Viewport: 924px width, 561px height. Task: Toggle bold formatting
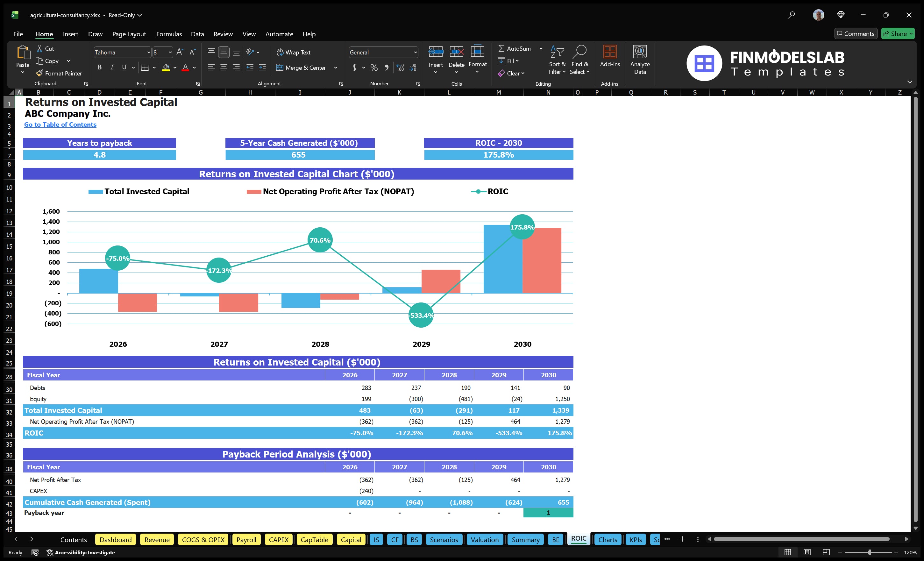99,67
